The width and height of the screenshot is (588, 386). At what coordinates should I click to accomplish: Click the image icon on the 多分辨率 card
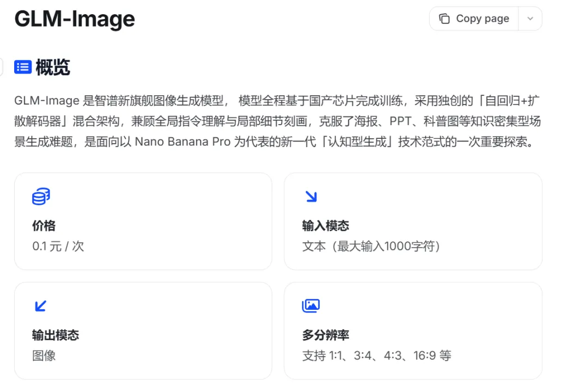311,306
